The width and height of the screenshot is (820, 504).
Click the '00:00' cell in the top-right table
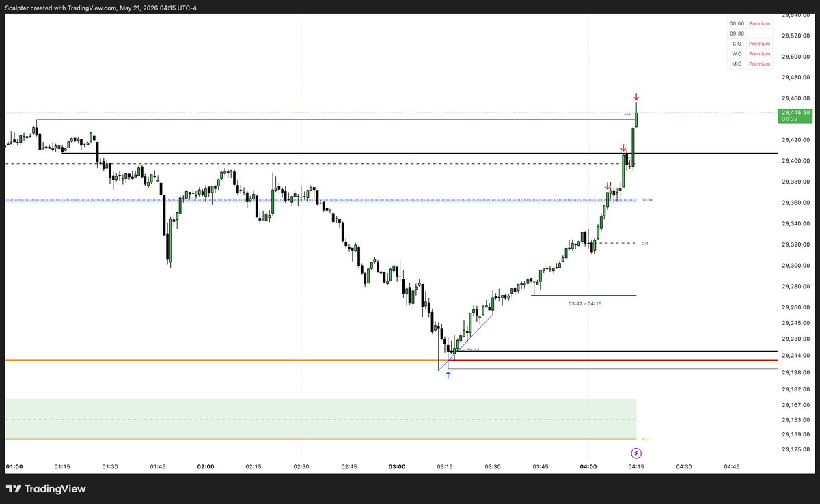[737, 23]
